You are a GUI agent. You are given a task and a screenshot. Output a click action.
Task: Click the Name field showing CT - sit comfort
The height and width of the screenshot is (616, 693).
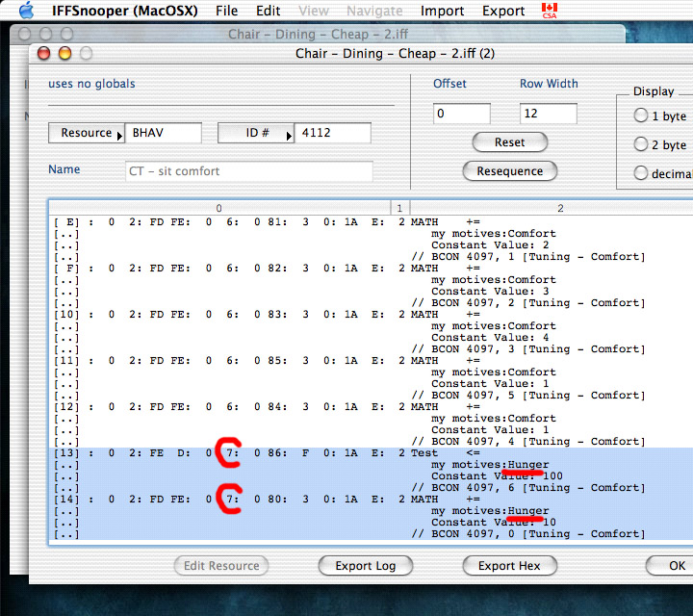248,171
